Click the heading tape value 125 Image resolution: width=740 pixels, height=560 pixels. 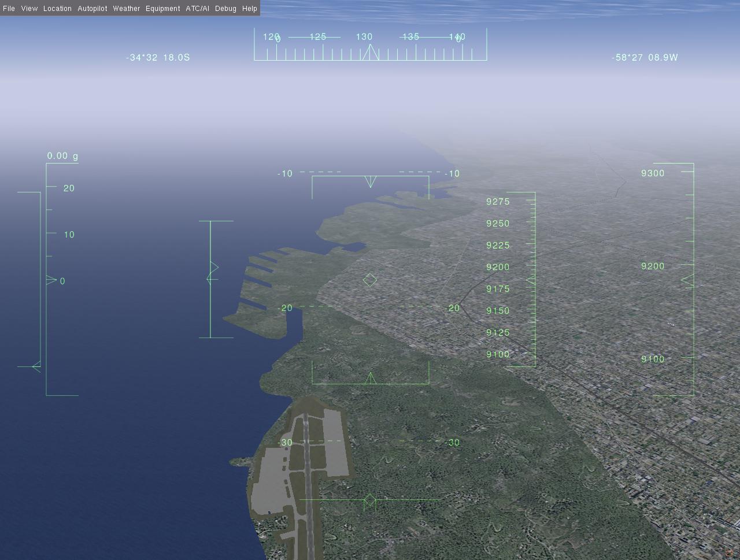tap(318, 37)
